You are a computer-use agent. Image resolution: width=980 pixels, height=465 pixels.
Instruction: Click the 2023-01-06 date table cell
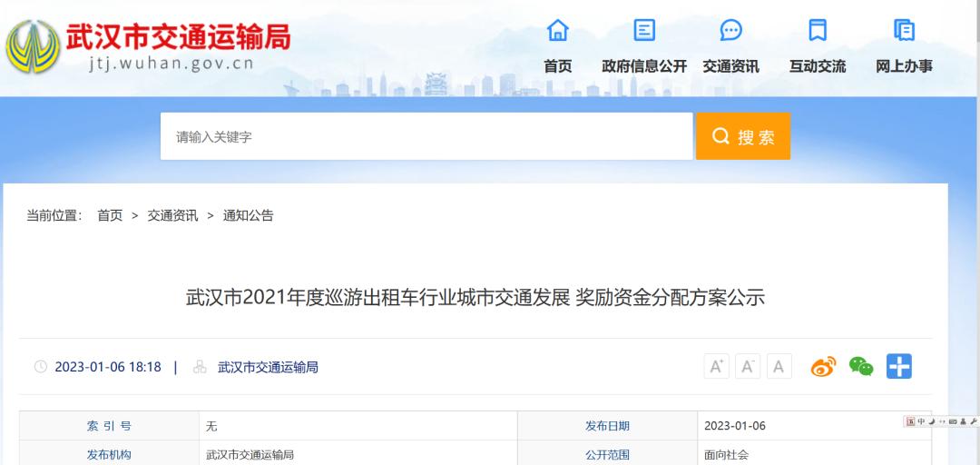click(x=814, y=426)
